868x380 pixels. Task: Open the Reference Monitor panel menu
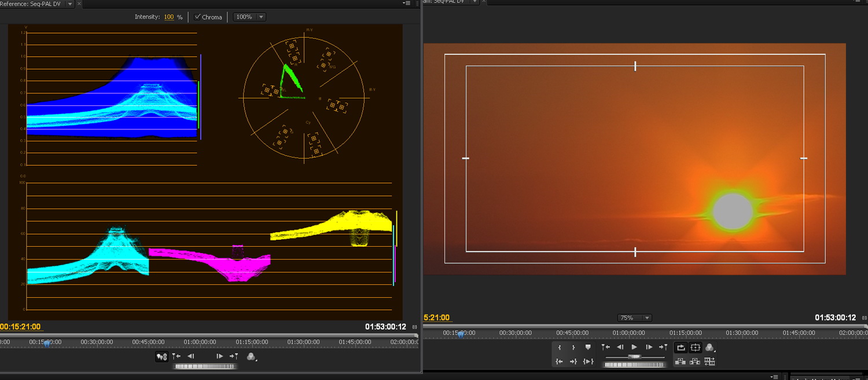(407, 3)
